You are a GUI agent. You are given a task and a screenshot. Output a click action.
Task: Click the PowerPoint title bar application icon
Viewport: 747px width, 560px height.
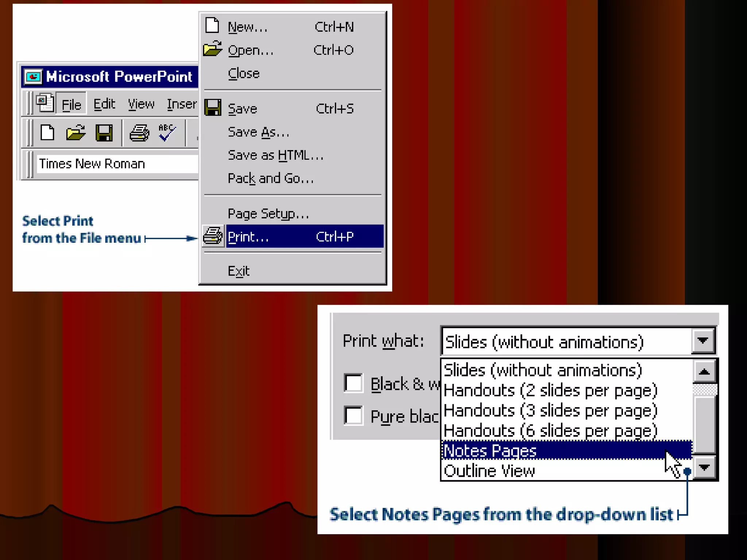point(34,77)
